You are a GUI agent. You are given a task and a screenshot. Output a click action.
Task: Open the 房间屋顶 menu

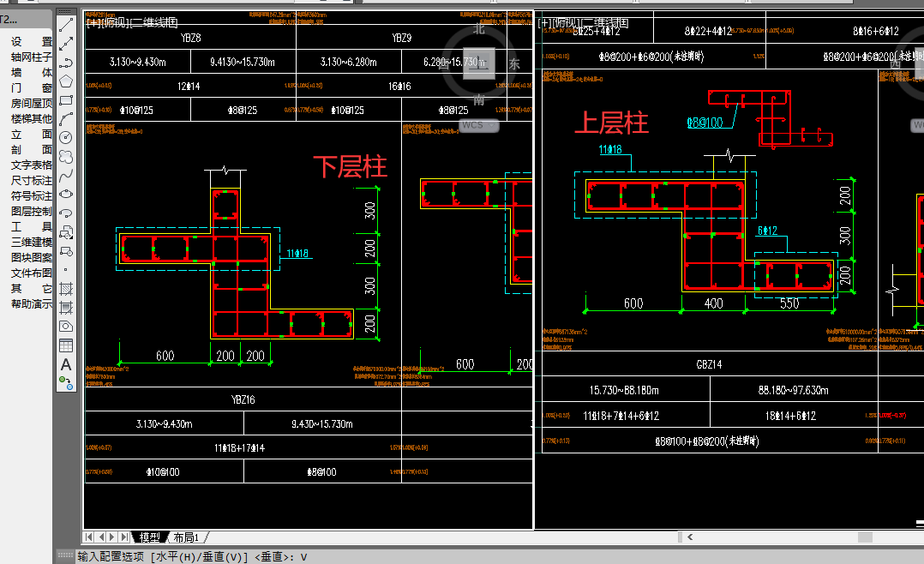[31, 103]
